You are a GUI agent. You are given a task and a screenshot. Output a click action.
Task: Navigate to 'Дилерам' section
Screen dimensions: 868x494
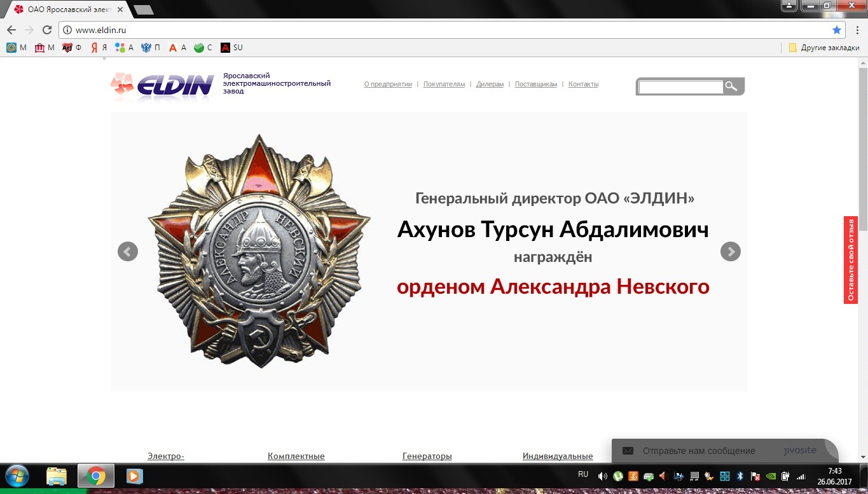click(490, 84)
